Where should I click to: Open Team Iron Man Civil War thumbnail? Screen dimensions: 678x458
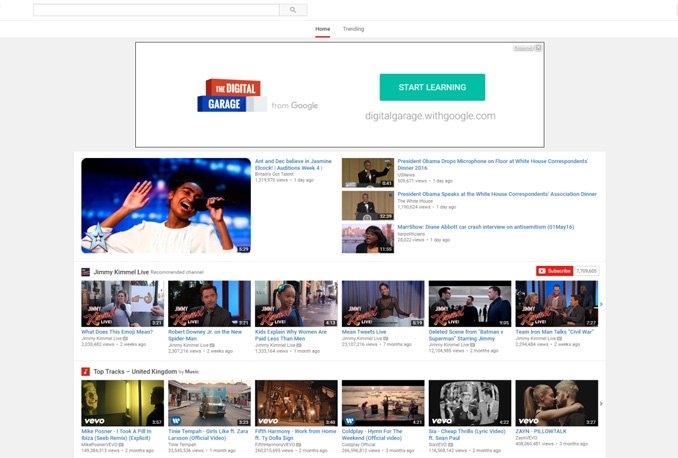coord(557,304)
